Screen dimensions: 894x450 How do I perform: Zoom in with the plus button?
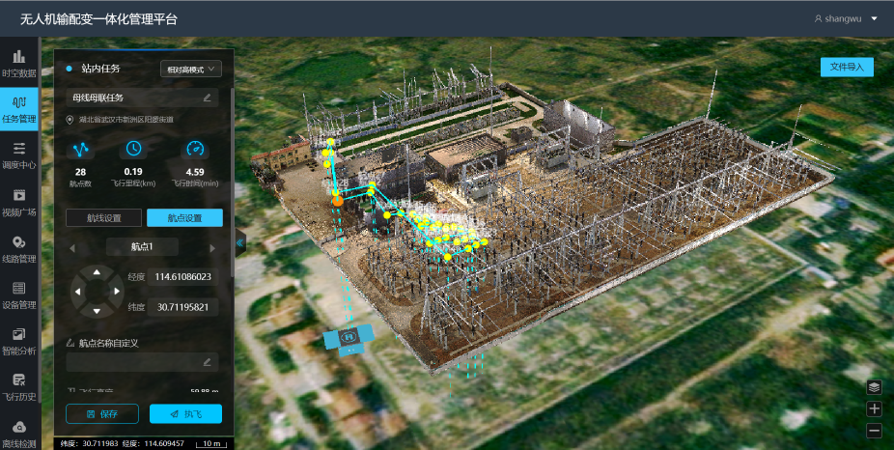pyautogui.click(x=874, y=409)
